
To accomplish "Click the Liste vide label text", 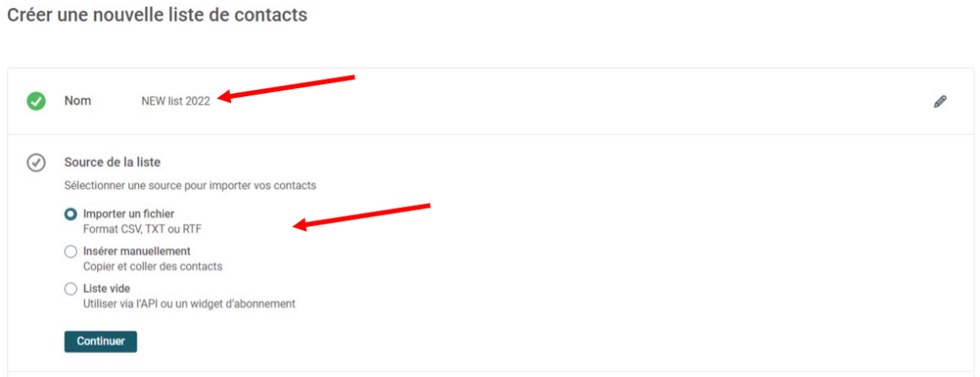I will tap(107, 290).
